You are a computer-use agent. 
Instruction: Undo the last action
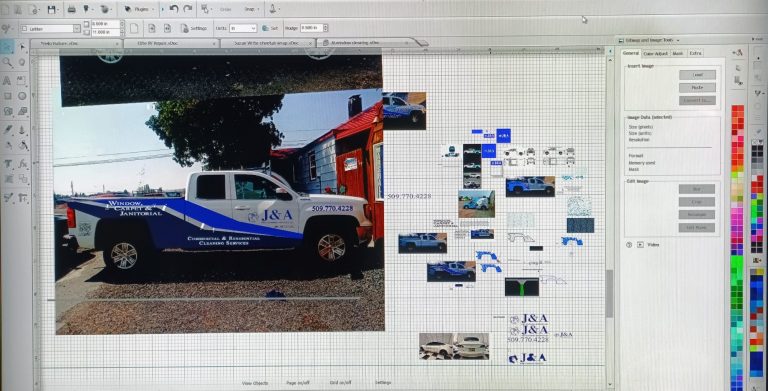[174, 9]
